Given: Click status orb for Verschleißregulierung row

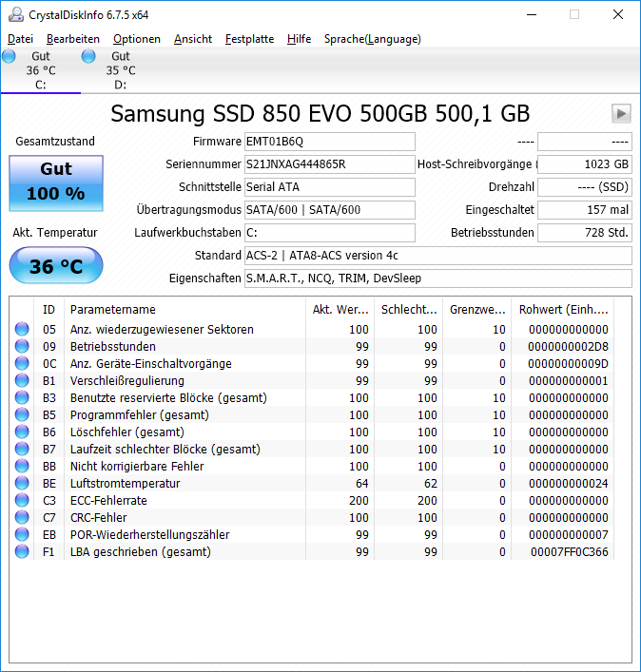Looking at the screenshot, I should coord(22,380).
